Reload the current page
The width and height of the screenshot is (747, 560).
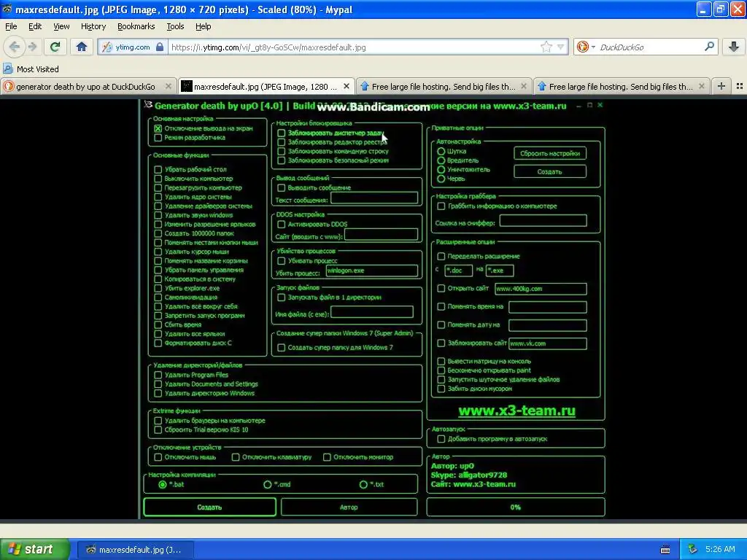click(x=55, y=47)
